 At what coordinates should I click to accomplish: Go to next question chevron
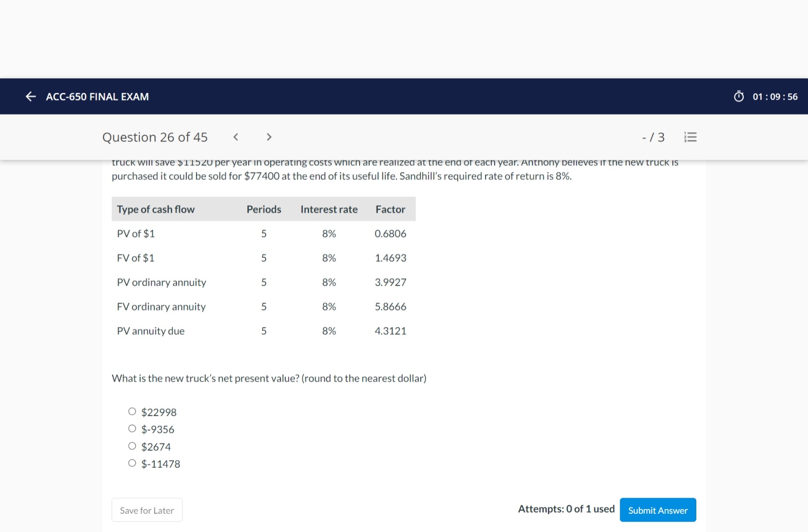(269, 137)
